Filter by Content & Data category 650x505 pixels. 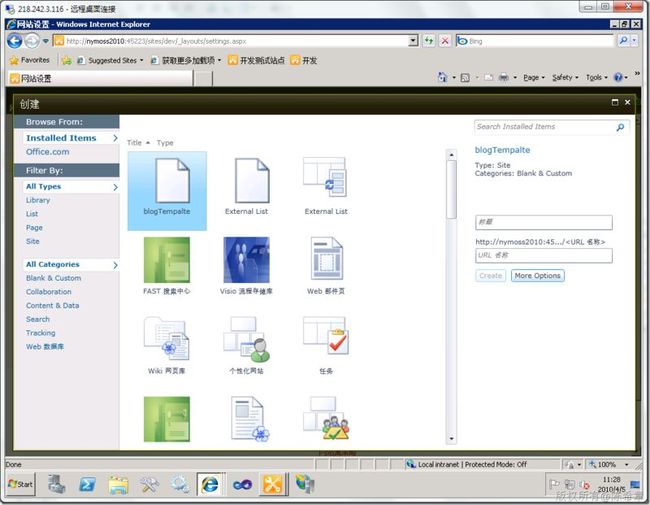coord(52,306)
